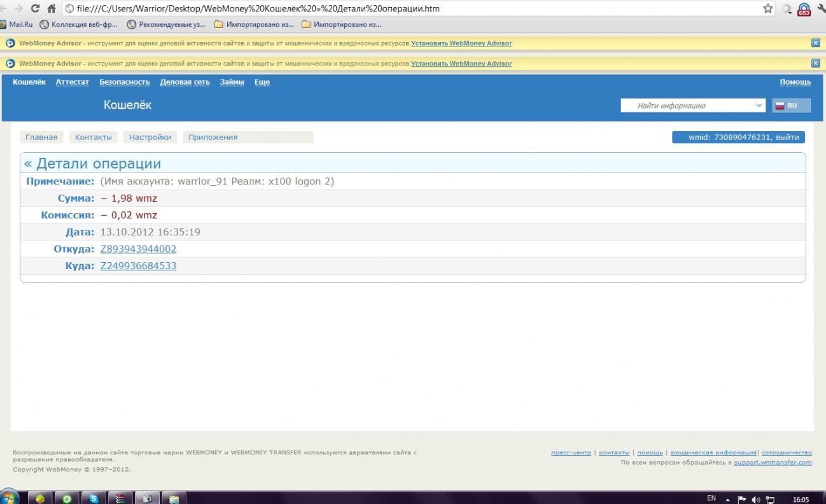
Task: Open the RU language selector
Action: click(791, 106)
